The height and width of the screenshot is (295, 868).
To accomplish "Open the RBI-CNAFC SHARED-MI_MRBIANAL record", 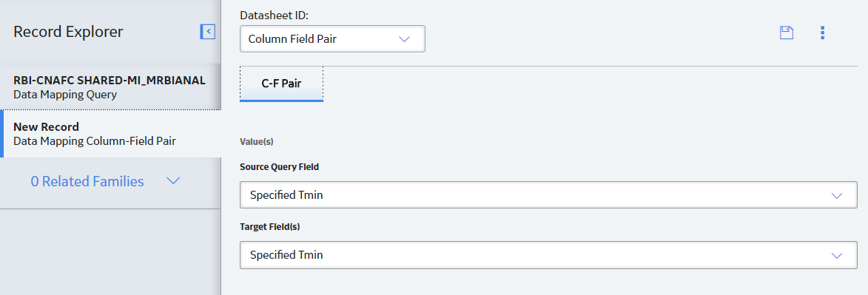I will (x=110, y=87).
